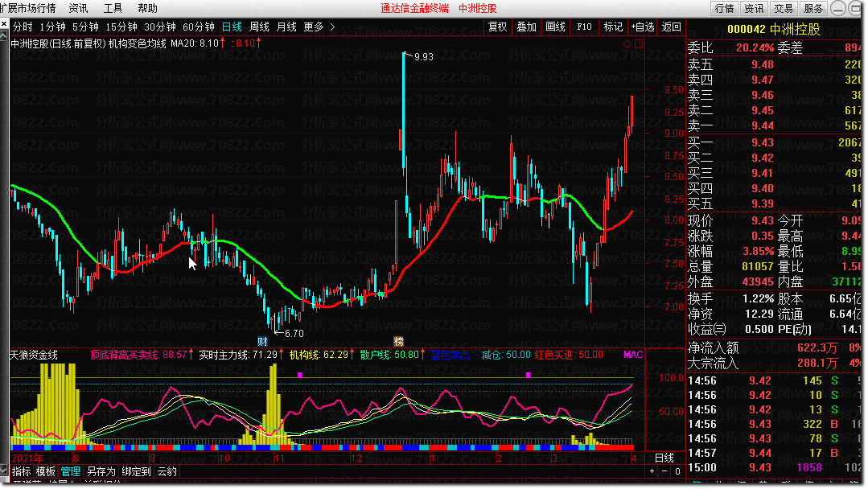Add stock to watchlist with +自选
The width and height of the screenshot is (868, 489).
tap(643, 27)
